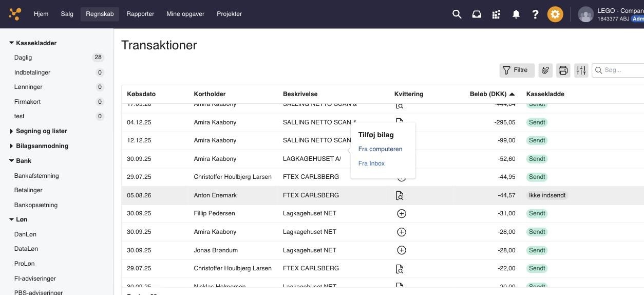Open the Daglig cash journal
644x295 pixels.
[23, 58]
